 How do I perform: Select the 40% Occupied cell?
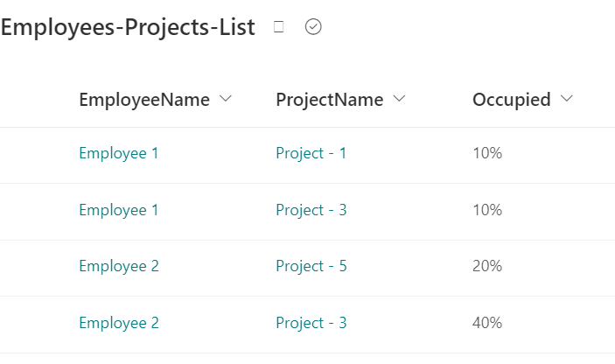(487, 323)
